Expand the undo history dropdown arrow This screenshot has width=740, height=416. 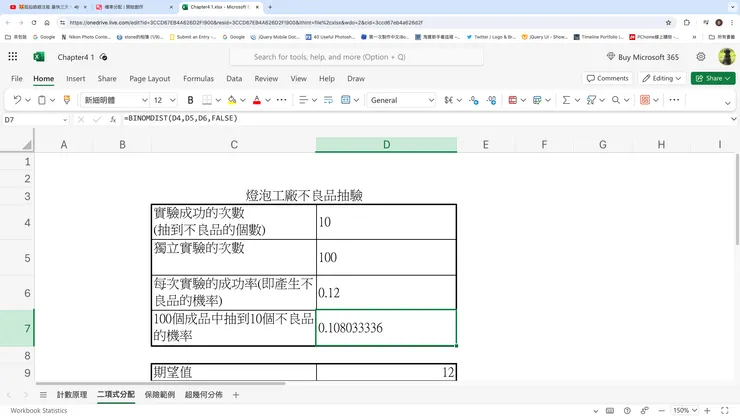coord(28,100)
